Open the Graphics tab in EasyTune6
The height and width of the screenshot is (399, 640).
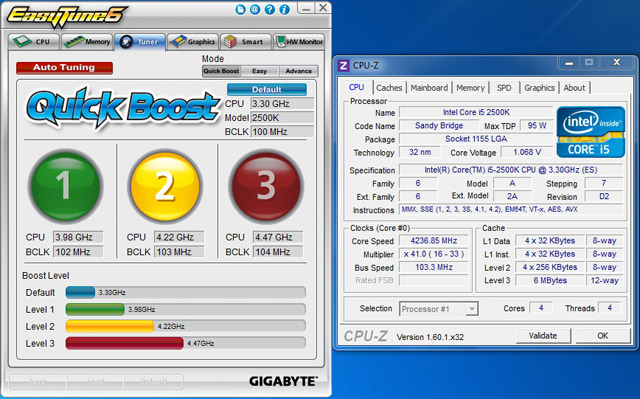click(x=193, y=42)
